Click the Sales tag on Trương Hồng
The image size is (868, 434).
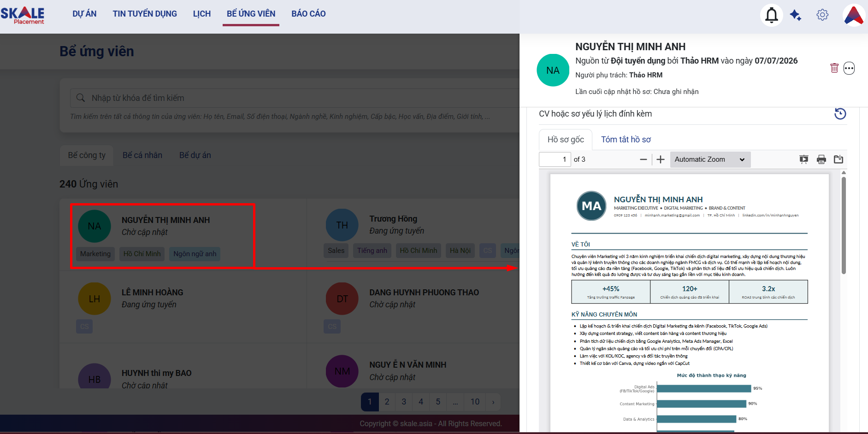(336, 251)
